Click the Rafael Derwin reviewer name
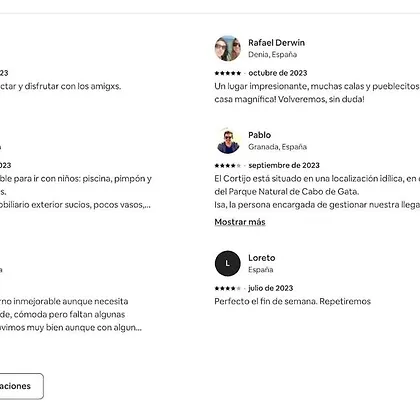The height and width of the screenshot is (420, 420). (276, 43)
